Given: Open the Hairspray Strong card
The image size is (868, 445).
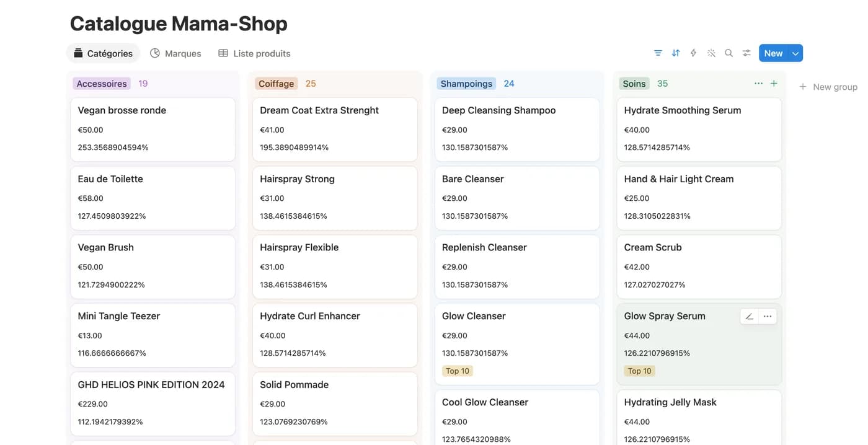Looking at the screenshot, I should pyautogui.click(x=335, y=198).
